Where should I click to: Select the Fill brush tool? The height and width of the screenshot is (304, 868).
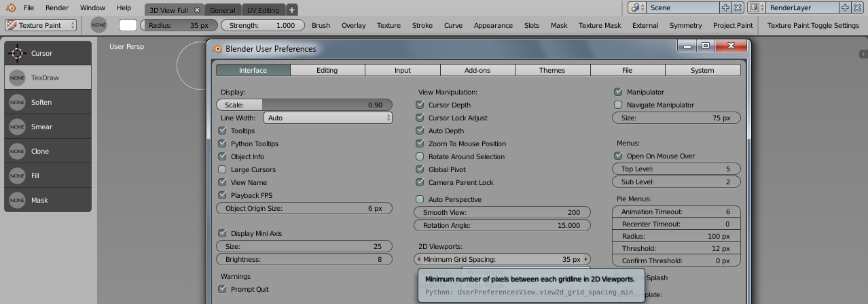pos(48,175)
